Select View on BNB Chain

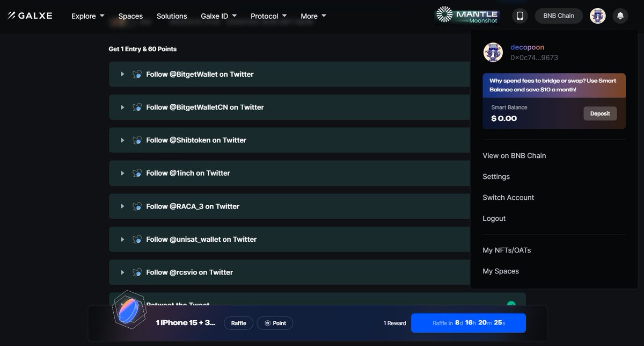(514, 156)
